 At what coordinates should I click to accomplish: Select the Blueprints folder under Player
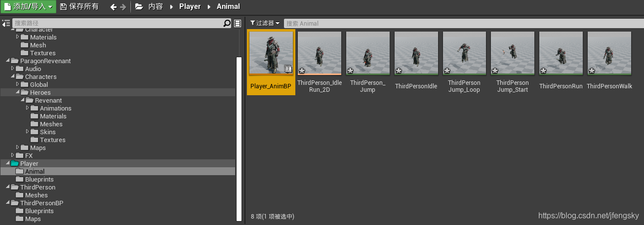[40, 180]
